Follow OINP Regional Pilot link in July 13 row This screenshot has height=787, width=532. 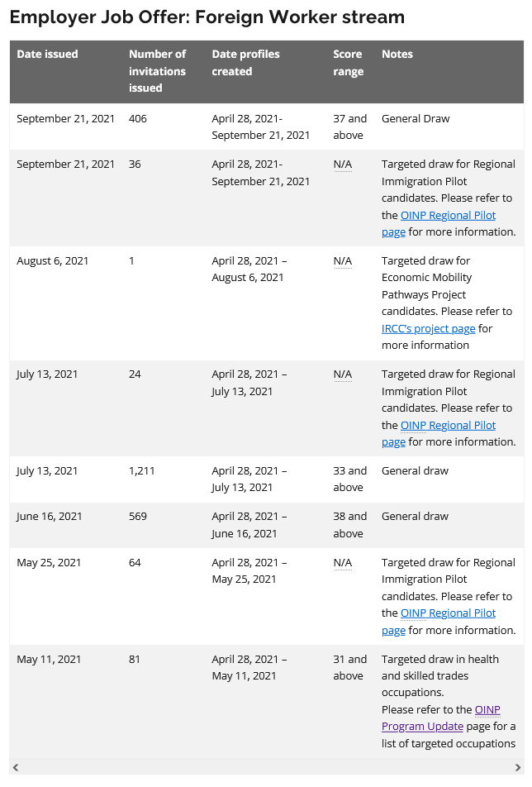pos(448,426)
